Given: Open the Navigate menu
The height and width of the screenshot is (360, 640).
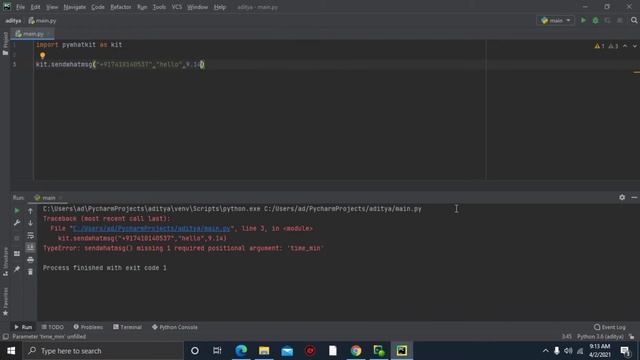Looking at the screenshot, I should [75, 7].
